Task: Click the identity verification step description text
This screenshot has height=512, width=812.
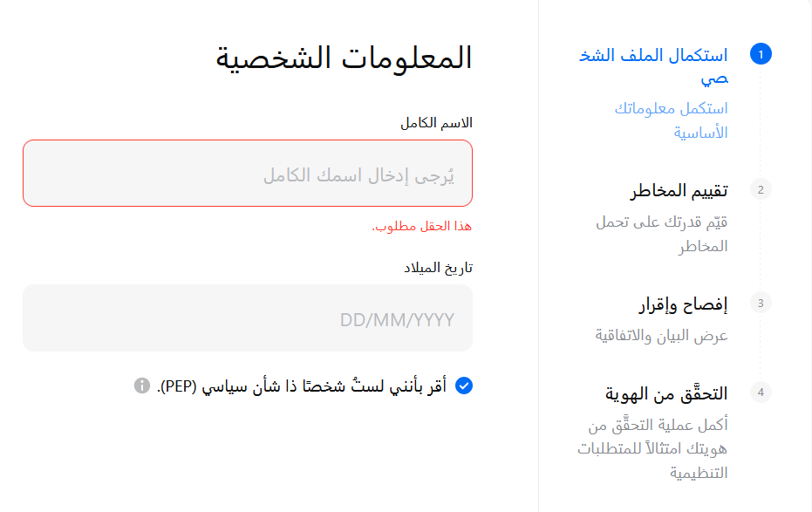Action: [654, 449]
